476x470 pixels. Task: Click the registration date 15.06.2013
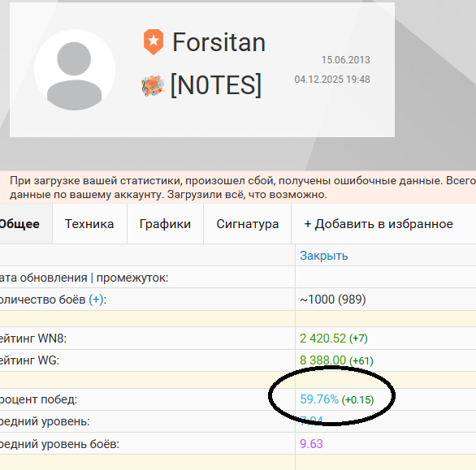pos(346,60)
